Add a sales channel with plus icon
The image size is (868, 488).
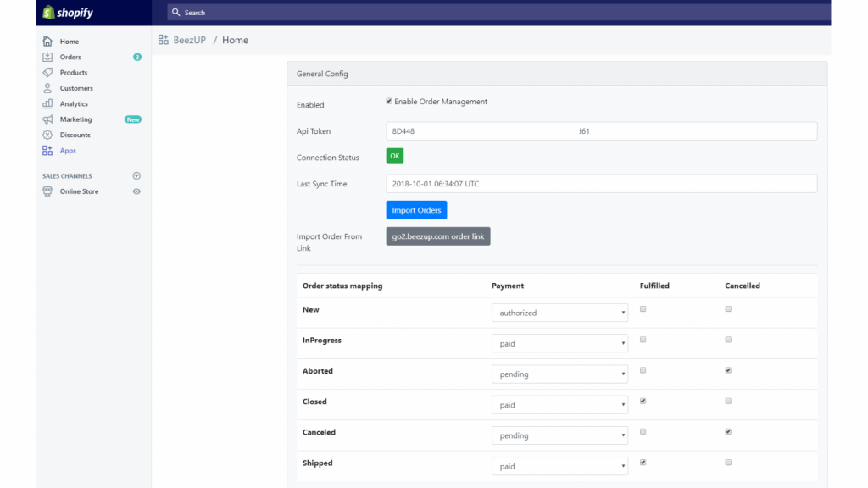pyautogui.click(x=136, y=176)
